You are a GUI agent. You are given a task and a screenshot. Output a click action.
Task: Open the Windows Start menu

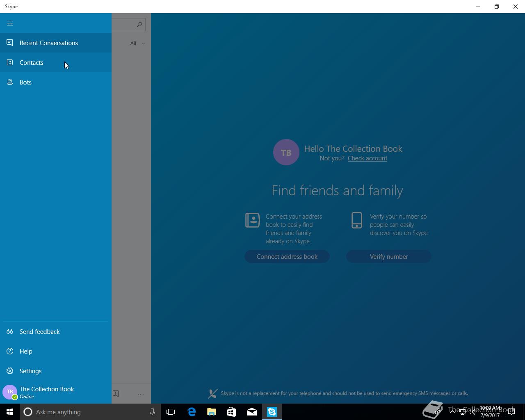tap(10, 412)
